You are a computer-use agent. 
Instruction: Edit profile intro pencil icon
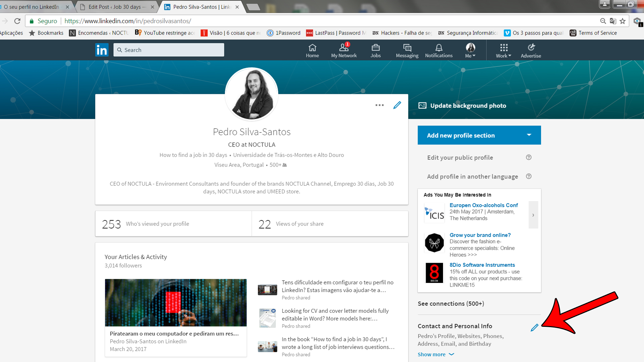click(397, 105)
